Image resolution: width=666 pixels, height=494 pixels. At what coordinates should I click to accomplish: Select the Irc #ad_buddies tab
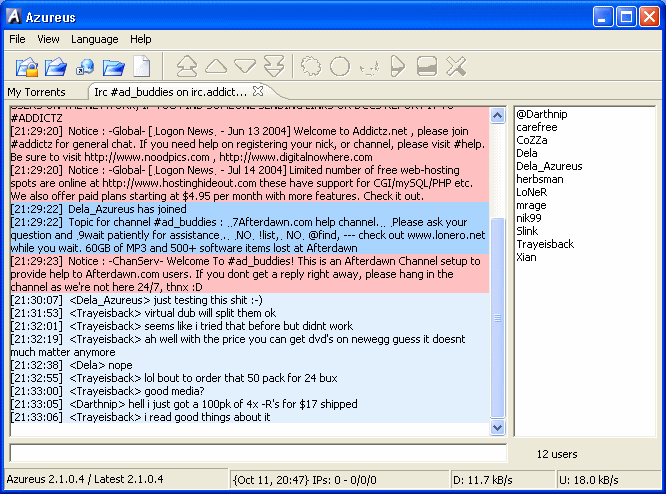coord(170,92)
